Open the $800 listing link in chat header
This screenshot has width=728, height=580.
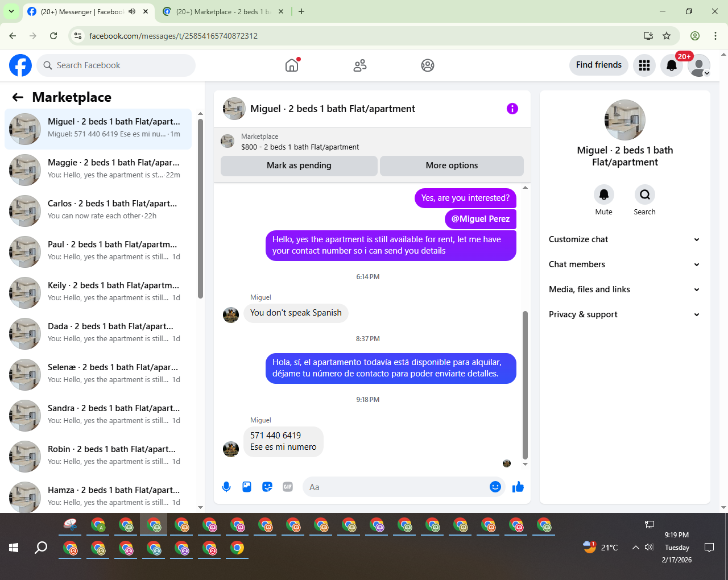point(300,147)
